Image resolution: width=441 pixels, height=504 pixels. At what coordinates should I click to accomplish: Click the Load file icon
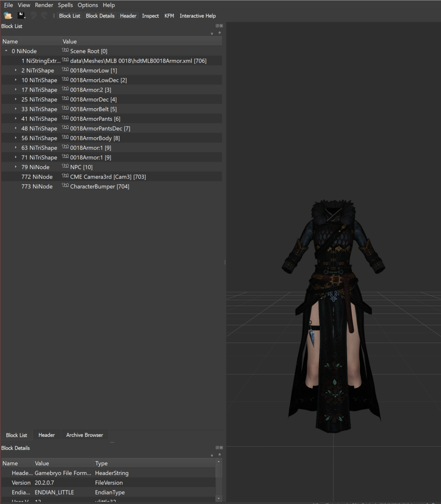click(x=8, y=15)
